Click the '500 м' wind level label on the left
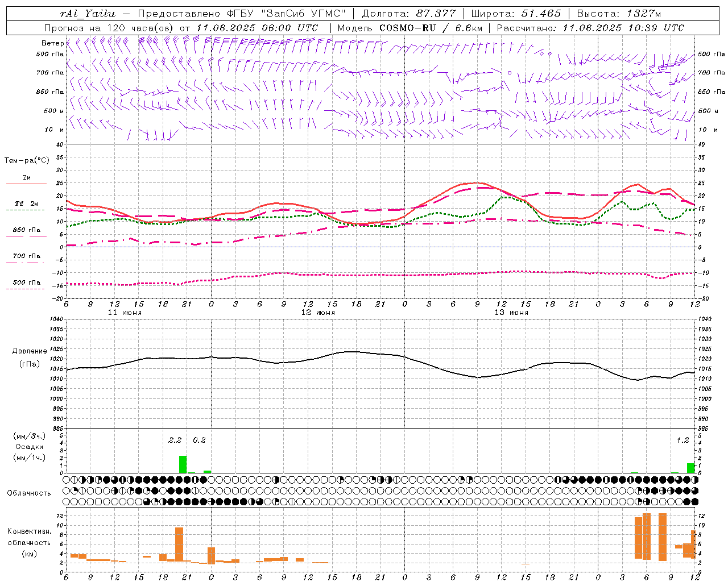 (54, 111)
